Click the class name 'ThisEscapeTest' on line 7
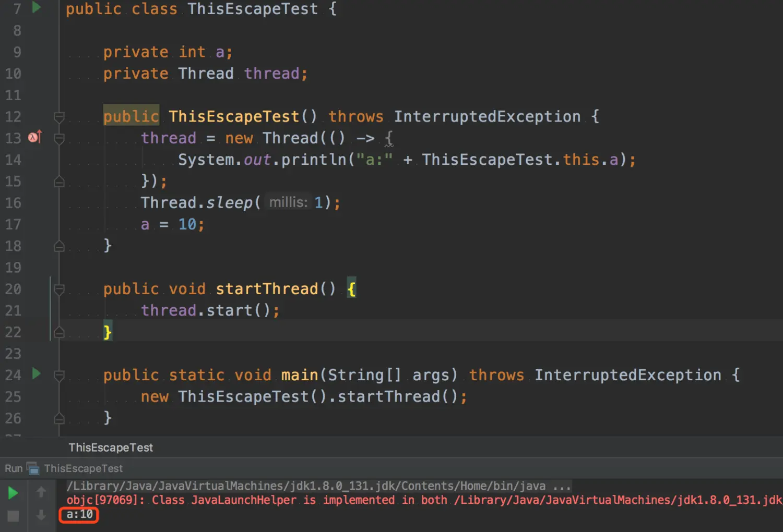Screen dimensions: 783x532 tap(253, 9)
